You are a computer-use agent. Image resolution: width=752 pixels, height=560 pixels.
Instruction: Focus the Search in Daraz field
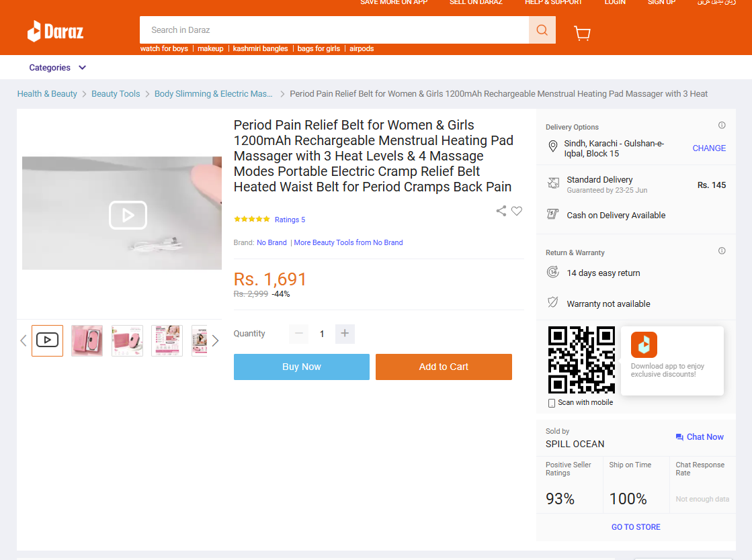(334, 30)
